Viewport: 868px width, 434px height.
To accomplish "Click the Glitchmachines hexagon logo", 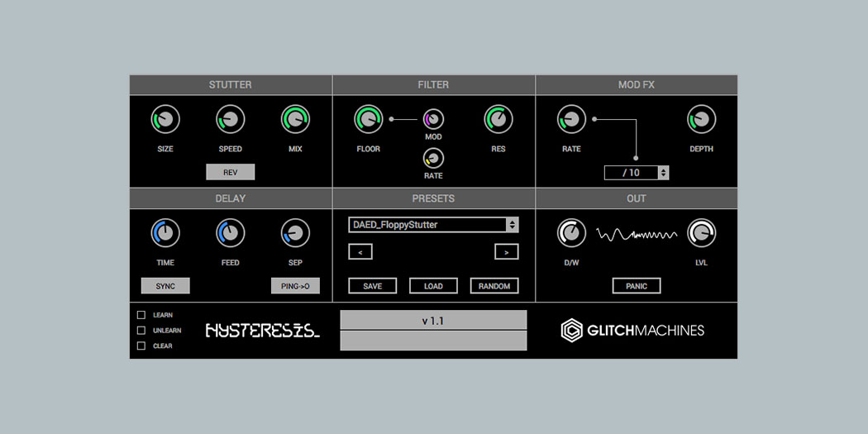I will click(x=572, y=331).
